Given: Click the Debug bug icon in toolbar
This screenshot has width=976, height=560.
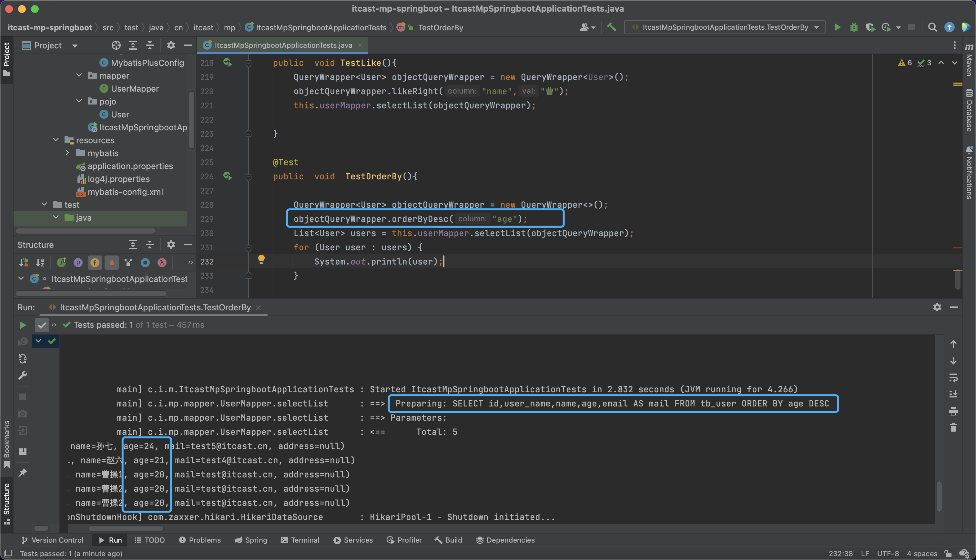Looking at the screenshot, I should 854,27.
